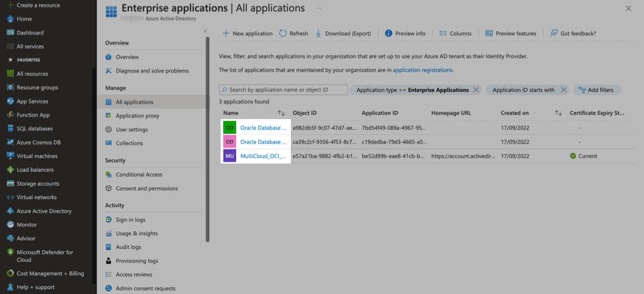Click the purple MU application avatar

[x=230, y=156]
